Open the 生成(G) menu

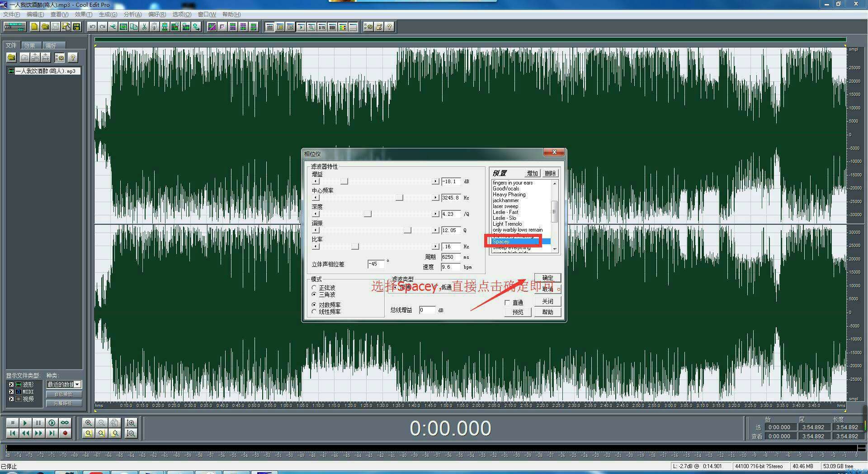coord(108,14)
